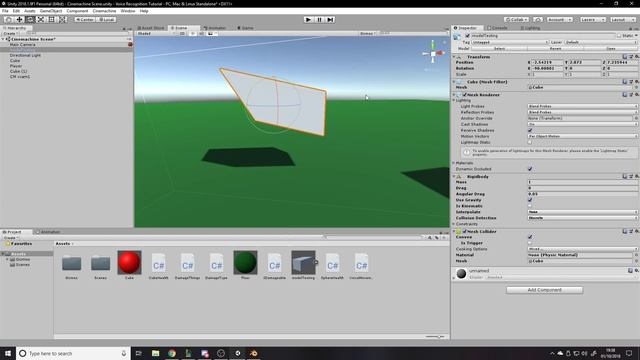This screenshot has height=360, width=640.
Task: Toggle Receive Shadows checkbox
Action: 530,130
